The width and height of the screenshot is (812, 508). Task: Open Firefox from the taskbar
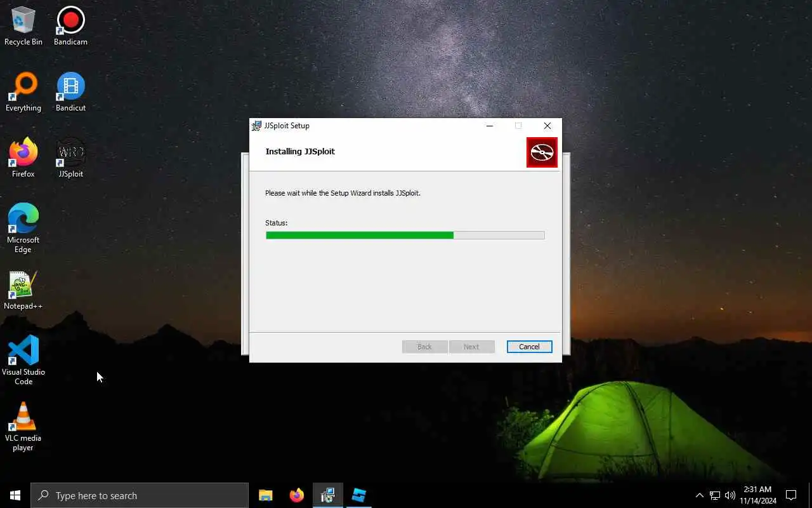[296, 495]
